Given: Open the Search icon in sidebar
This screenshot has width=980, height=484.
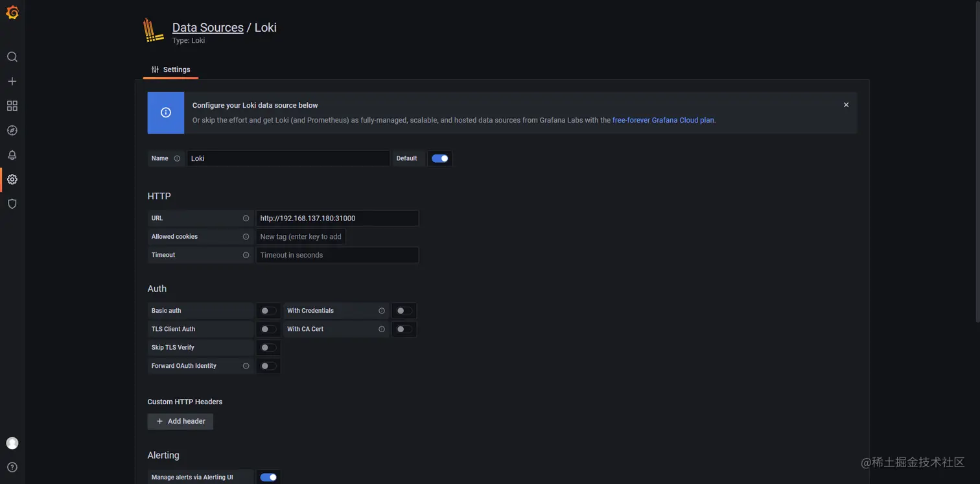Looking at the screenshot, I should 12,57.
